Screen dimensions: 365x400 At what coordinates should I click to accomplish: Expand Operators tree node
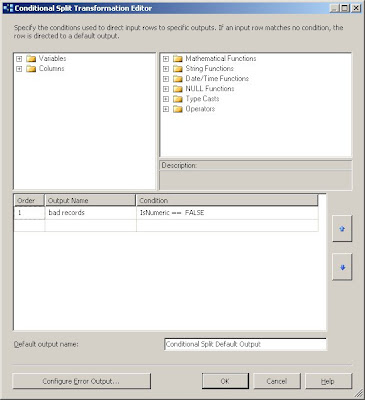pos(166,109)
